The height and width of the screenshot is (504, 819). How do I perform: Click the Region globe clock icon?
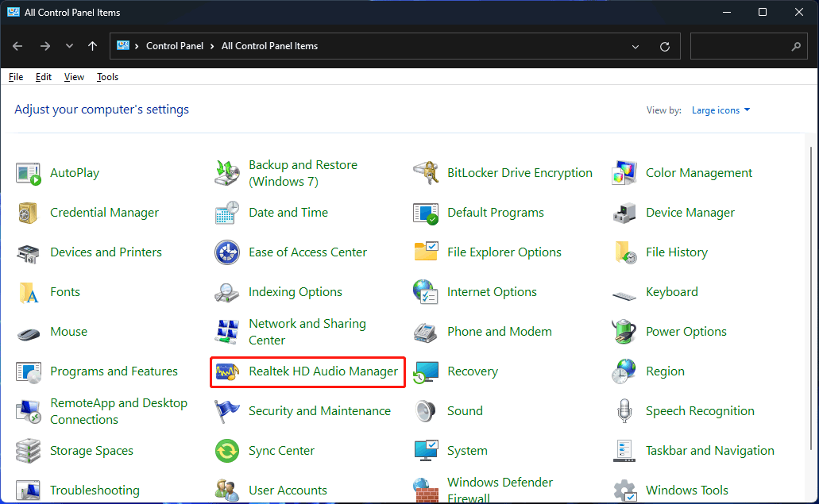tap(624, 371)
